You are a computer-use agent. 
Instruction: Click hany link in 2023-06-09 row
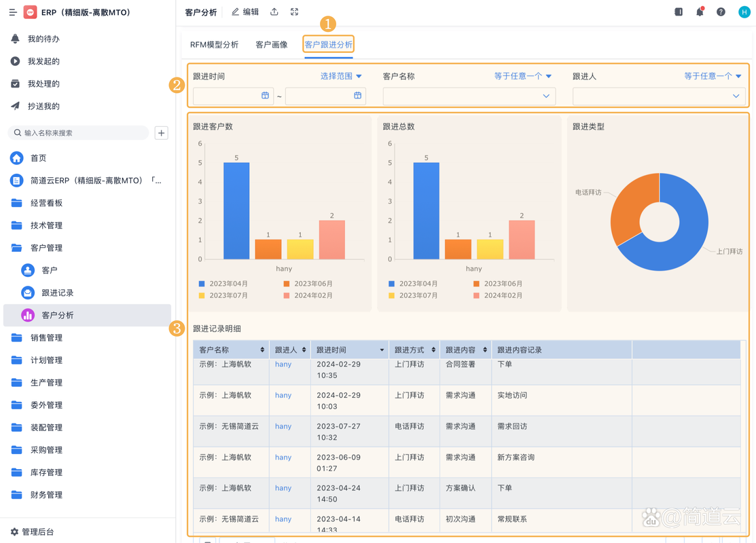[283, 457]
